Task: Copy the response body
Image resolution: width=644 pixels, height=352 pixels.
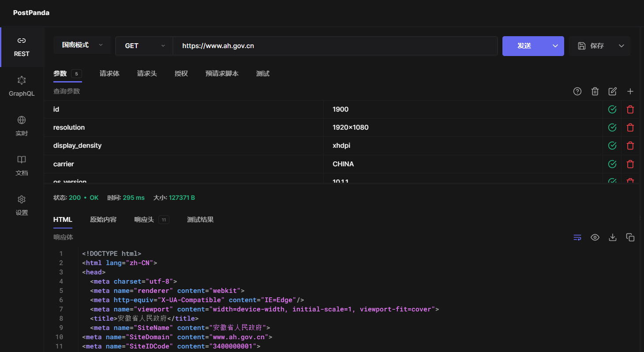Action: click(x=630, y=237)
